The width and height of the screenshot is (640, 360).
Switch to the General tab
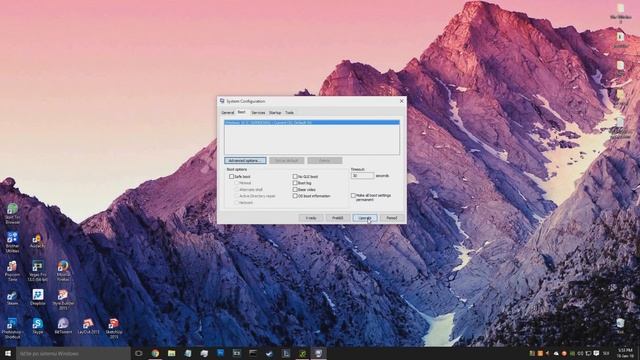pyautogui.click(x=227, y=112)
